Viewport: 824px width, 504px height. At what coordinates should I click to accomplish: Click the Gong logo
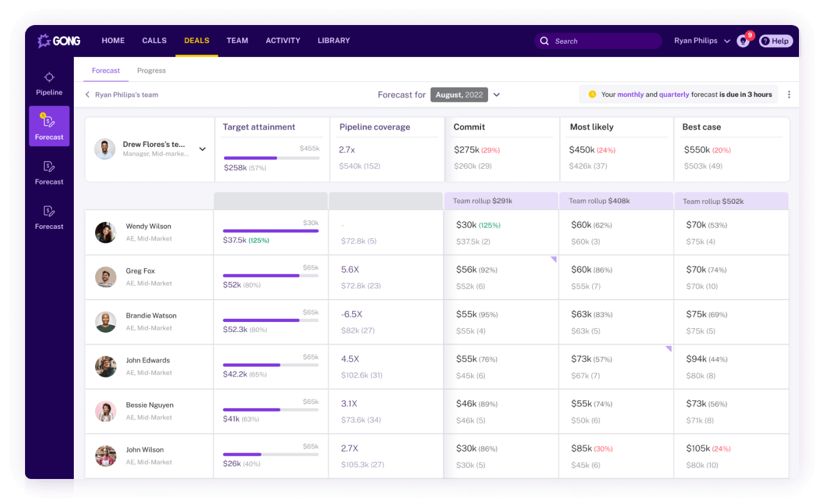coord(59,41)
